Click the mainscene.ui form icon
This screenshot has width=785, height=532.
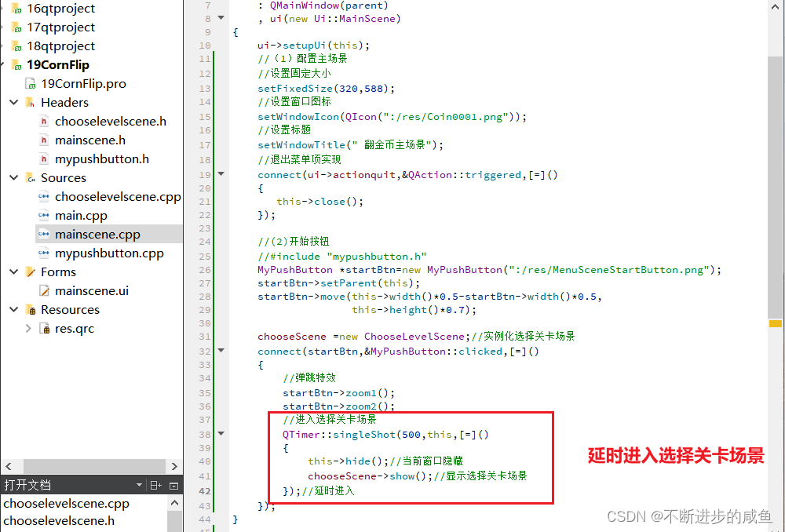pyautogui.click(x=44, y=291)
